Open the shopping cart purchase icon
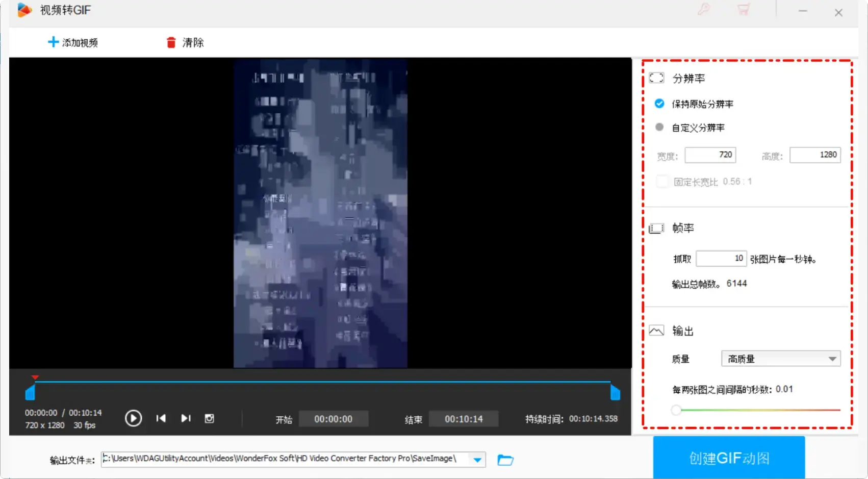 click(x=744, y=10)
